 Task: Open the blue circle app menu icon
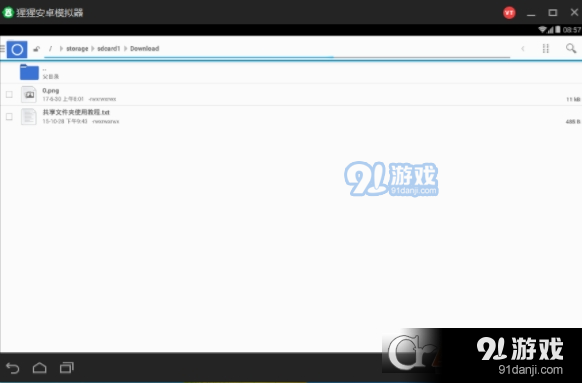(x=17, y=49)
